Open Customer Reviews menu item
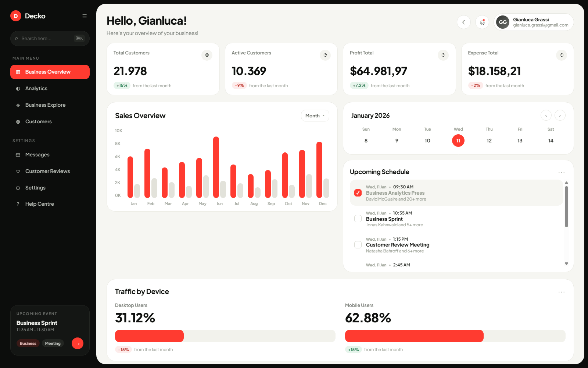The width and height of the screenshot is (588, 368). click(x=50, y=171)
